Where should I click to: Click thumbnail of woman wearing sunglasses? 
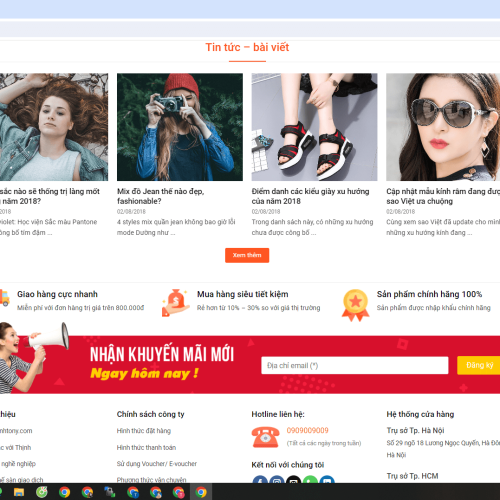tap(443, 127)
